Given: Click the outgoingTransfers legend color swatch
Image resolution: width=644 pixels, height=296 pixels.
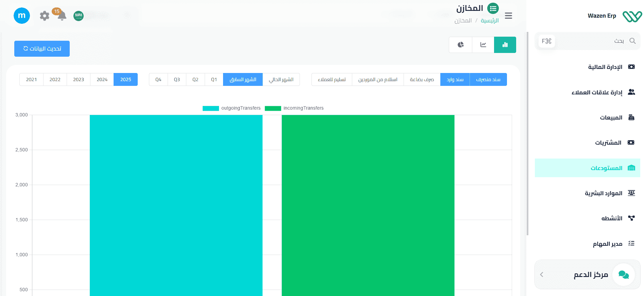Looking at the screenshot, I should 211,108.
